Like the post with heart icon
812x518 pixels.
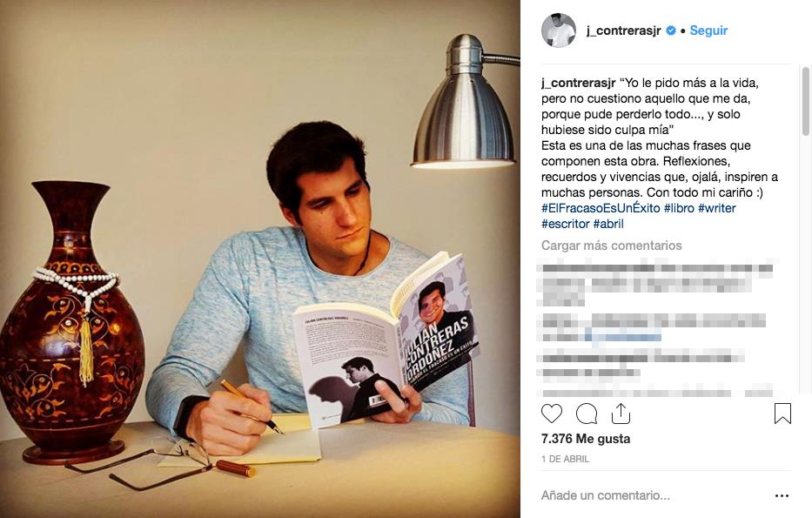552,414
